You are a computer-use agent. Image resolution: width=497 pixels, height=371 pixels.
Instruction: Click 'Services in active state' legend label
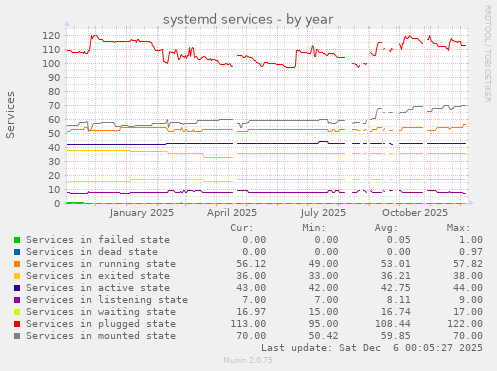(98, 288)
